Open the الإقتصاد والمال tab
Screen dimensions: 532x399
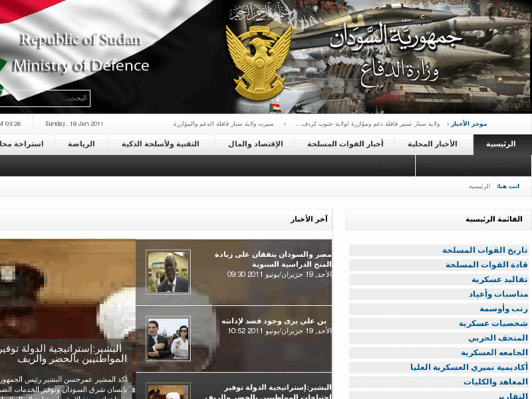point(255,144)
